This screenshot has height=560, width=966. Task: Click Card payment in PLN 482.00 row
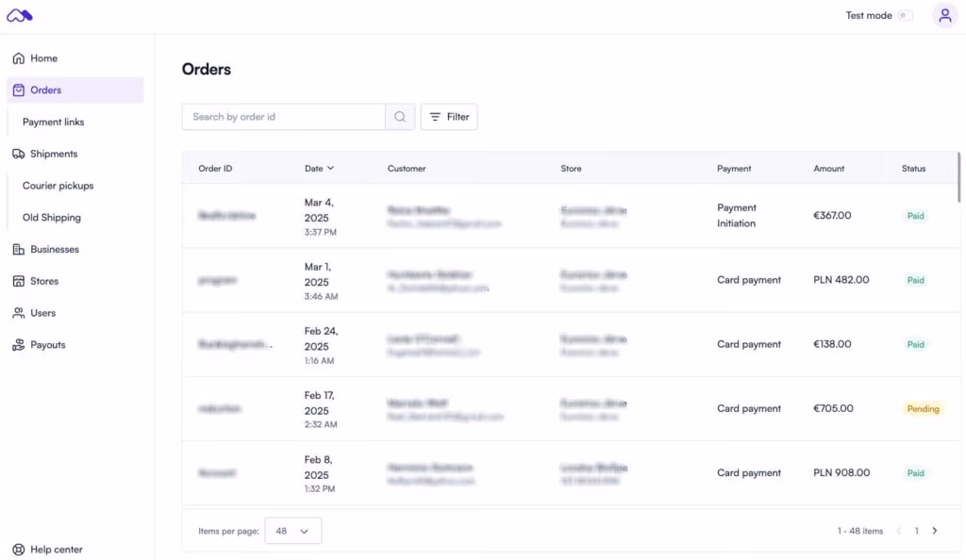[748, 280]
